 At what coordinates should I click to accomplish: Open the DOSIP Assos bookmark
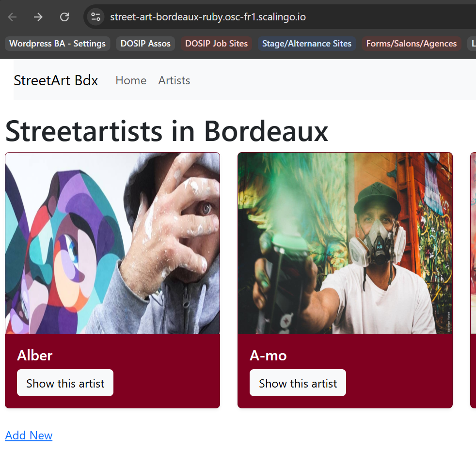click(145, 44)
